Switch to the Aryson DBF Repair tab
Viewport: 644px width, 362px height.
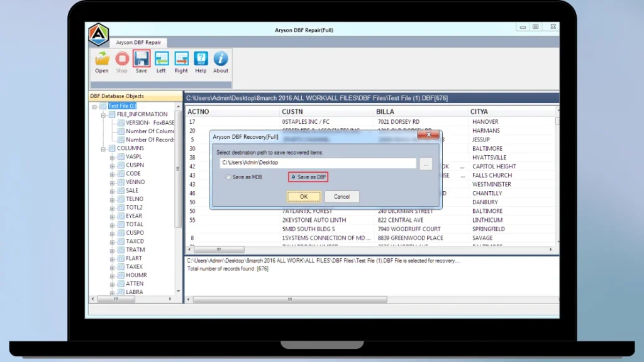(x=138, y=42)
